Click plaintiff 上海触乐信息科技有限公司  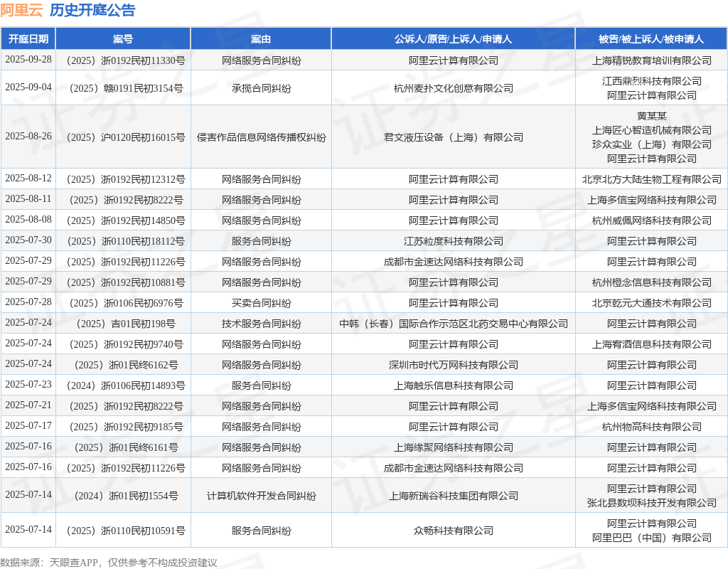[453, 385]
